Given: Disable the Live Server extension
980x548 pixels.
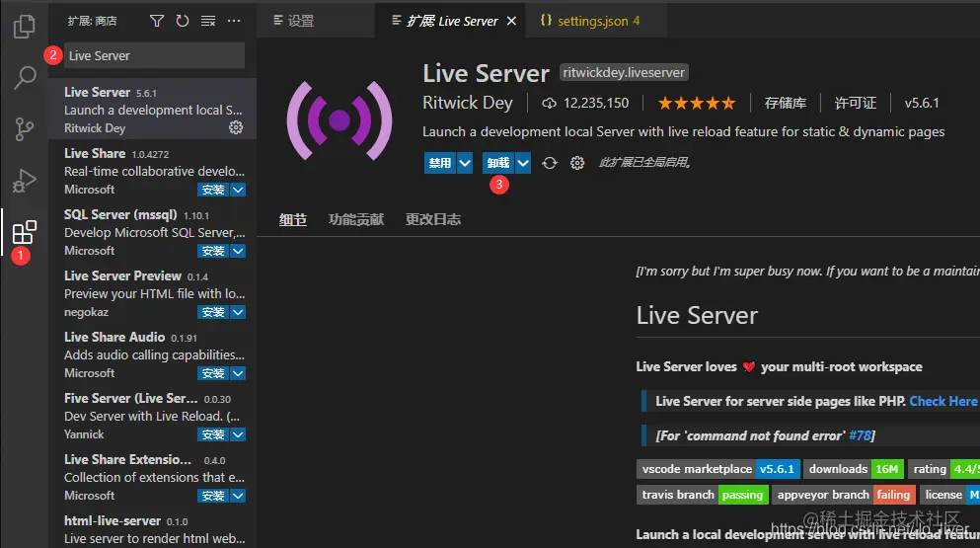Looking at the screenshot, I should tap(440, 163).
